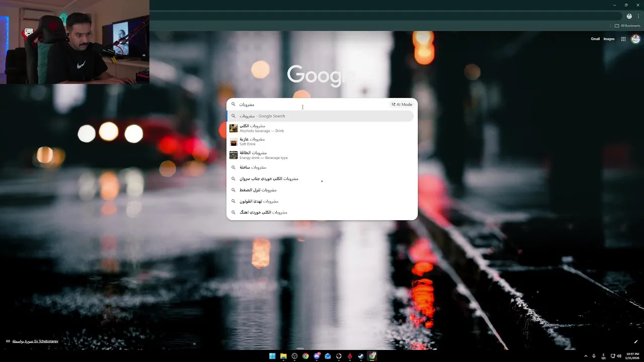Open Discord from taskbar
The image size is (644, 362).
point(316,356)
